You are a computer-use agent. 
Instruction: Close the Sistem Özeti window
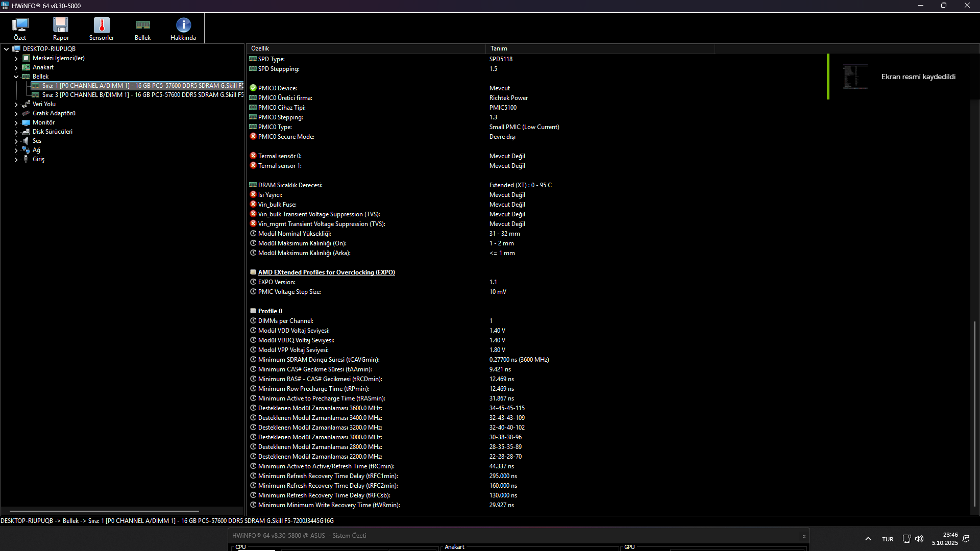coord(804,536)
